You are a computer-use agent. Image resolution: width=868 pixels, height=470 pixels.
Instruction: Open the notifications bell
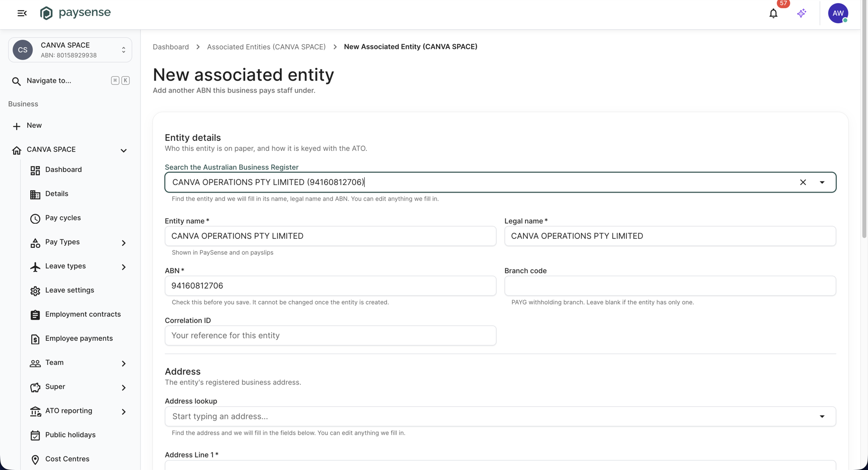click(774, 14)
